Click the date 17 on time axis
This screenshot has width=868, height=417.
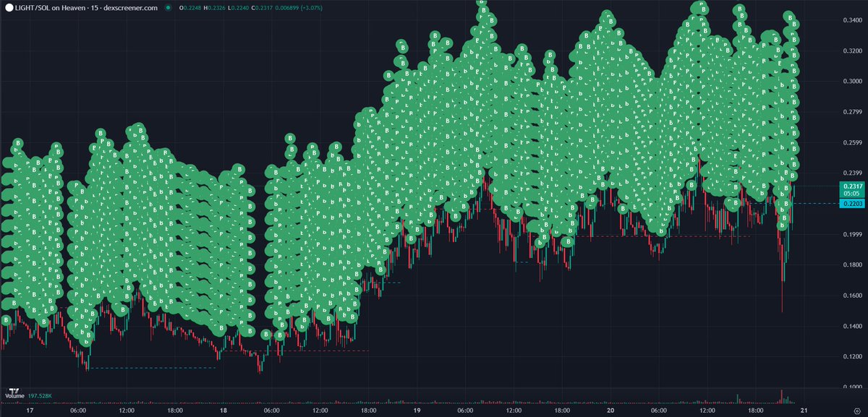[x=30, y=410]
